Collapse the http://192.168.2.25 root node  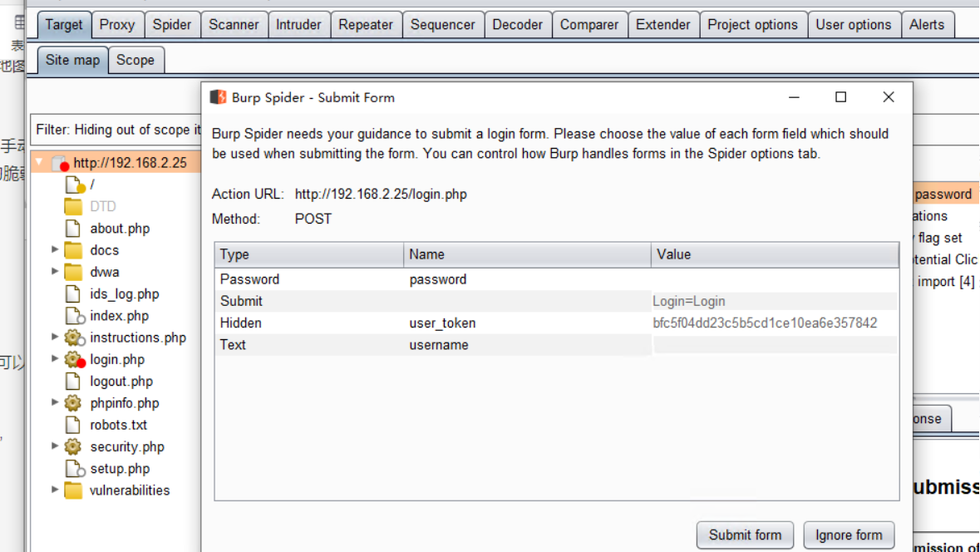[39, 163]
